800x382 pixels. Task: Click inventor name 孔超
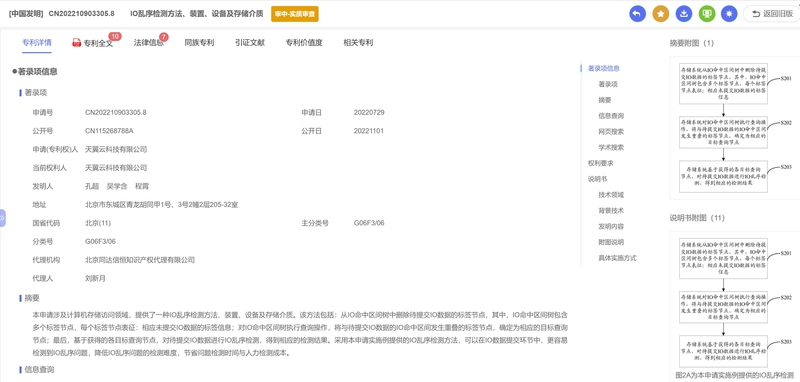pyautogui.click(x=91, y=186)
